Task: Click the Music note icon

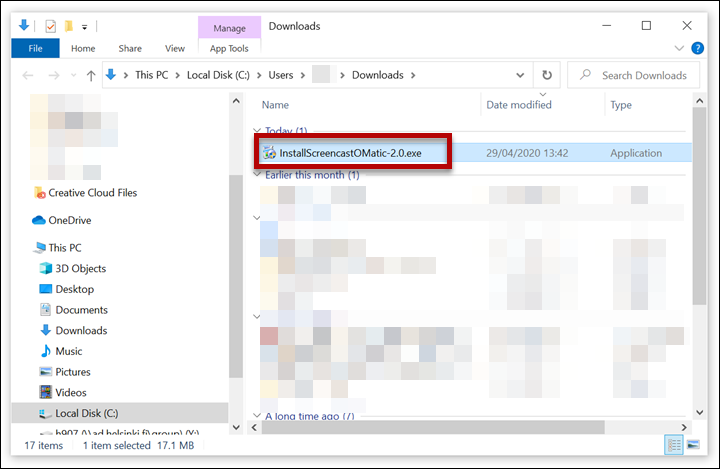Action: click(x=45, y=351)
